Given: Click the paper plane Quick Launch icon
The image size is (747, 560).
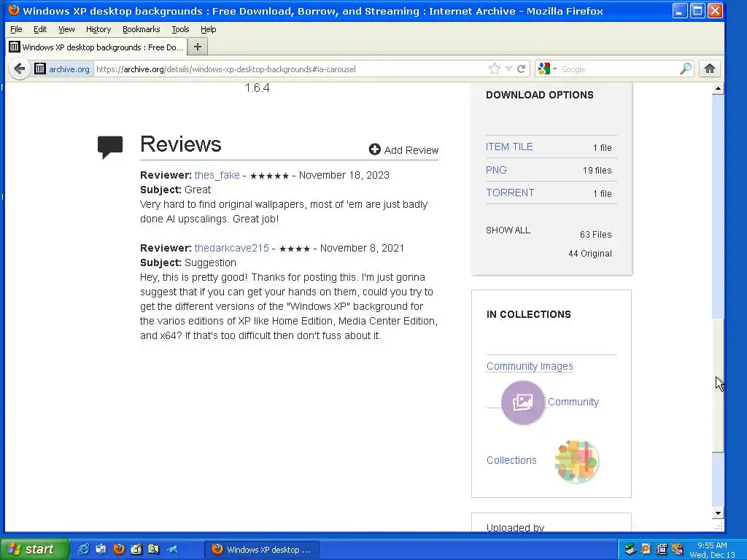Looking at the screenshot, I should pyautogui.click(x=172, y=549).
